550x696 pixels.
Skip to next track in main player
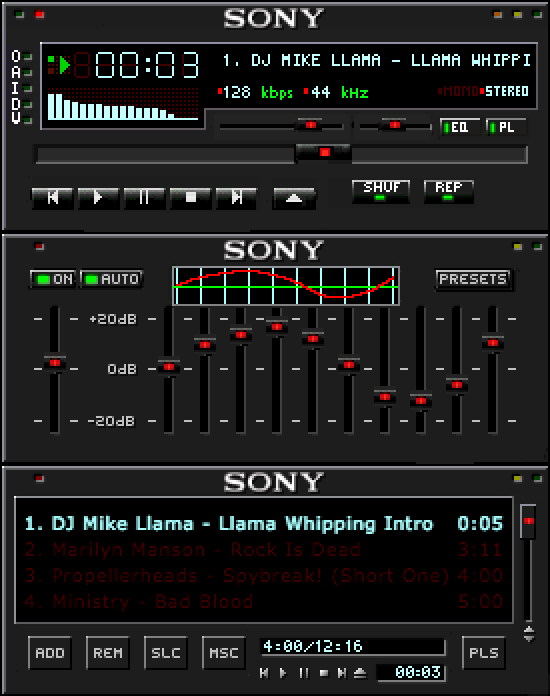236,197
